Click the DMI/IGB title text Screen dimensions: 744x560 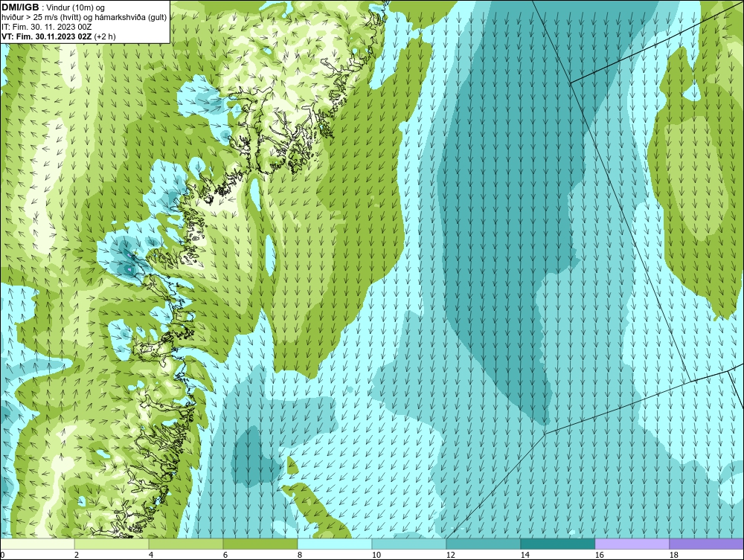20,7
